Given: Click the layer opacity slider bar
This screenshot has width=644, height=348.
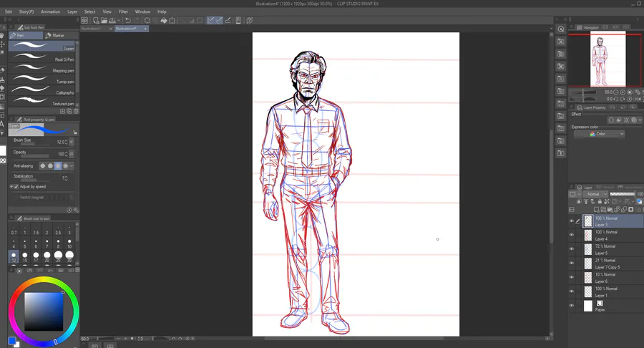Looking at the screenshot, I should [x=623, y=194].
